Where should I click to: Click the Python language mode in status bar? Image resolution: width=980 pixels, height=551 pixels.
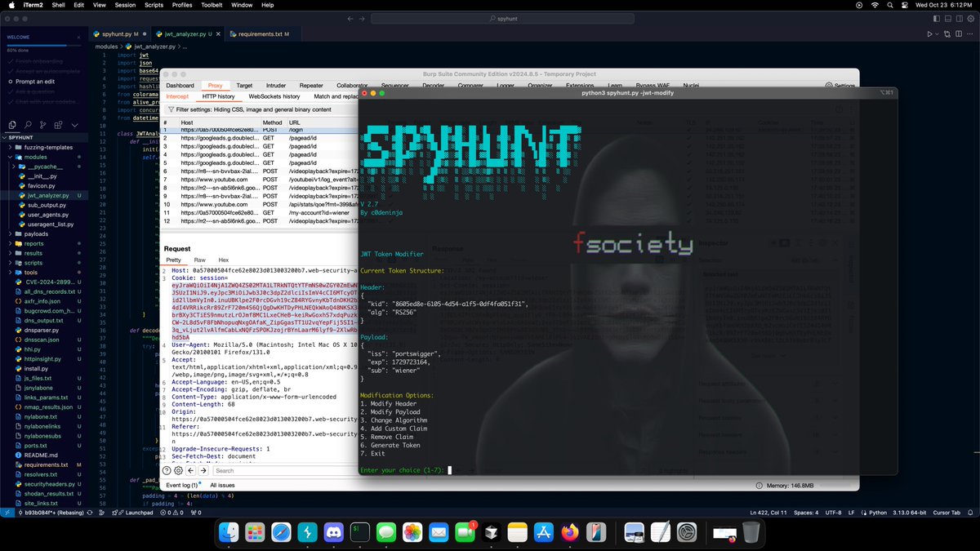coord(878,512)
